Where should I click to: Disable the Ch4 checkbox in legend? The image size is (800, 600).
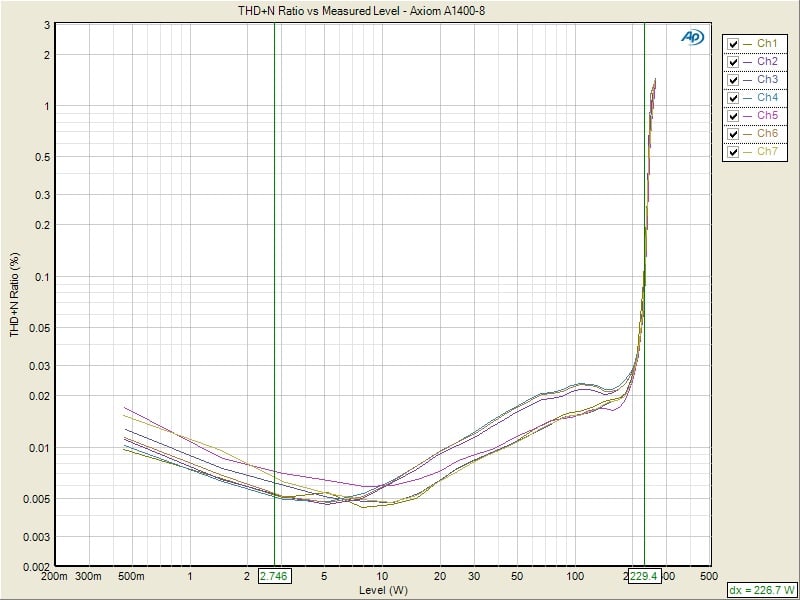[x=734, y=98]
